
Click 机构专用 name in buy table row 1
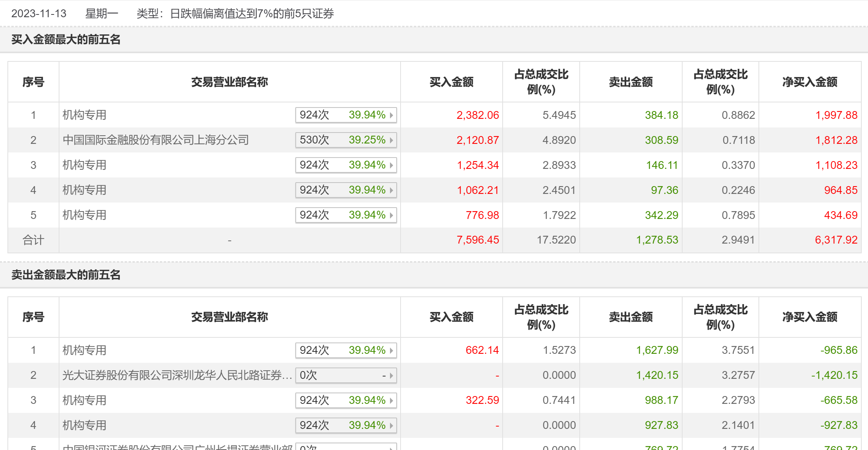pyautogui.click(x=84, y=115)
